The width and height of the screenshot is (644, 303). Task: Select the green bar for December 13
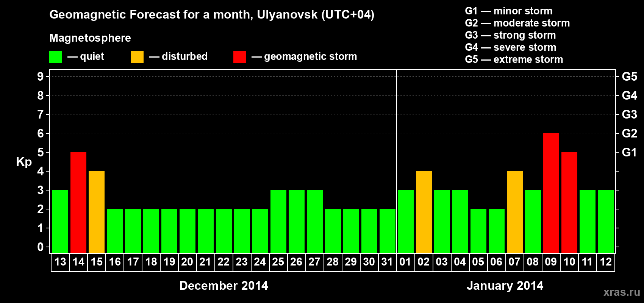coord(60,222)
